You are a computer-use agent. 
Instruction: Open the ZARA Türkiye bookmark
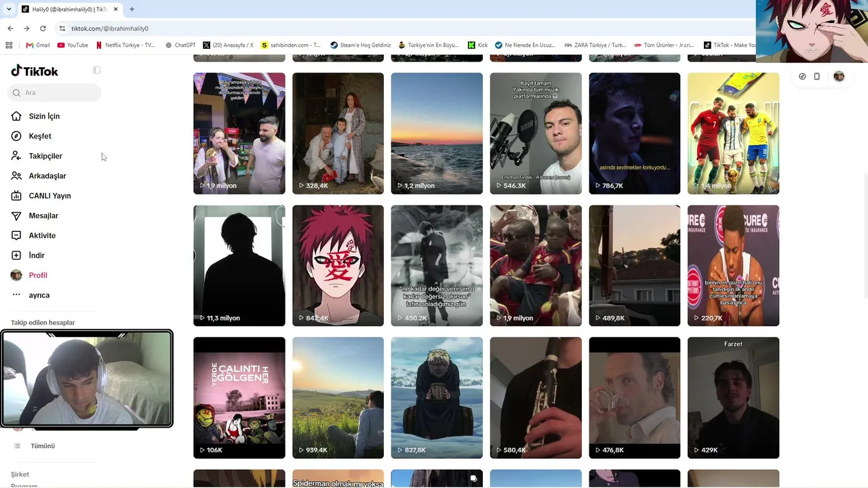(595, 45)
